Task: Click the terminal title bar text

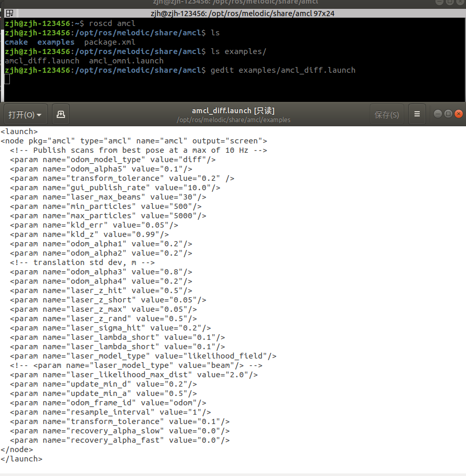Action: click(x=242, y=14)
